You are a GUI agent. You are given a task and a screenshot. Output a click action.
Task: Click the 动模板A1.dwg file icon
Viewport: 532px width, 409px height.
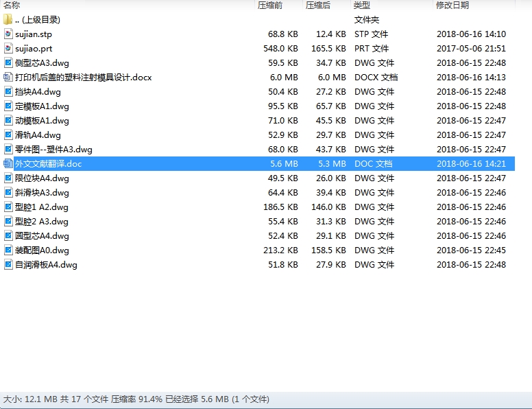pyautogui.click(x=8, y=121)
